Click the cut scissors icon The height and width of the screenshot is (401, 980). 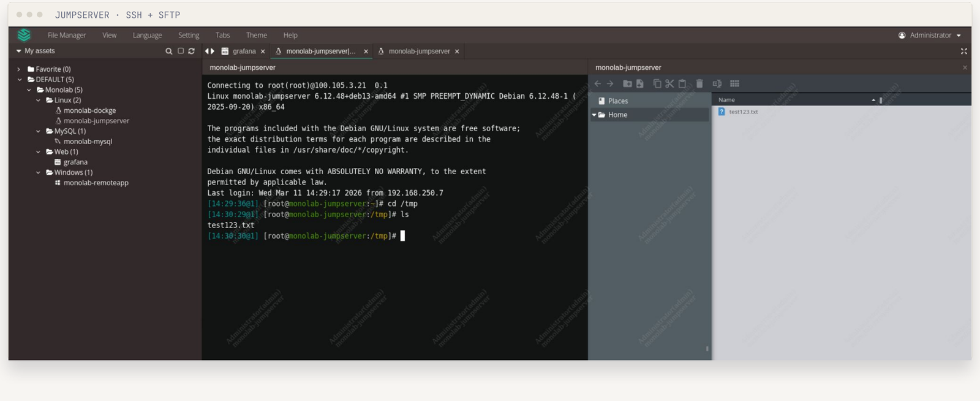669,83
